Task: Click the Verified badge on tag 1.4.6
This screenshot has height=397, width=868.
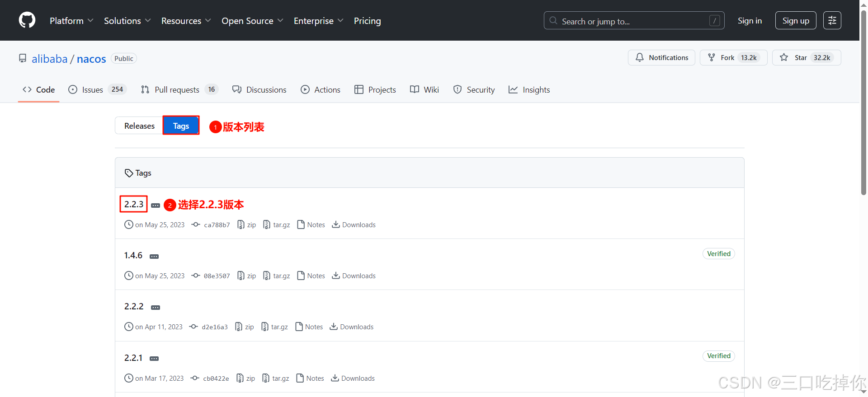Action: point(719,254)
